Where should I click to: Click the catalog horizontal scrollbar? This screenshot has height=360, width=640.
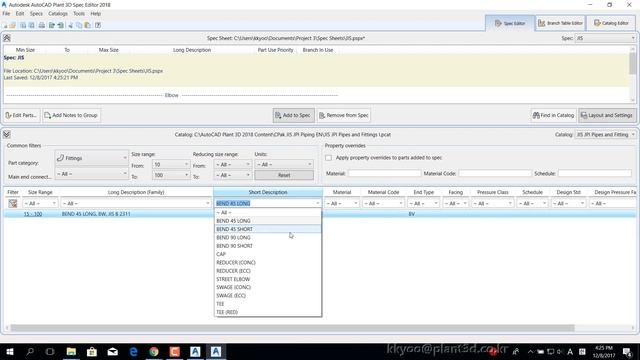pos(292,328)
